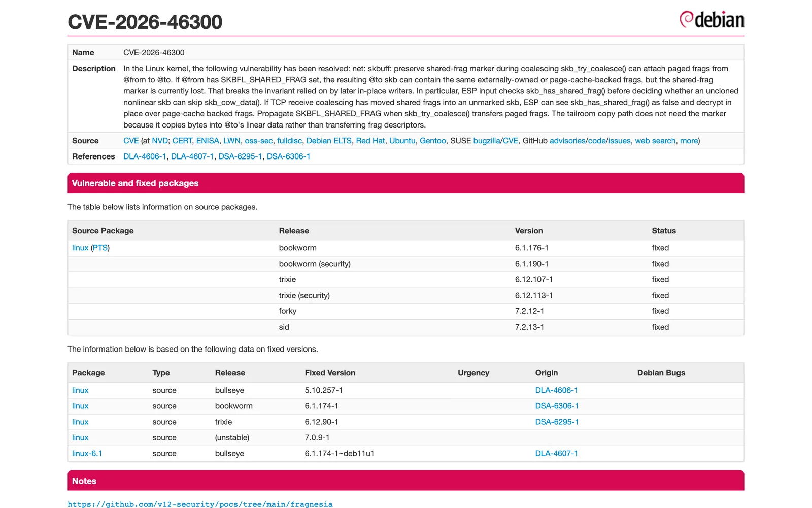Select the bookworm (security) version 6.1.190-1
812x508 pixels.
531,264
